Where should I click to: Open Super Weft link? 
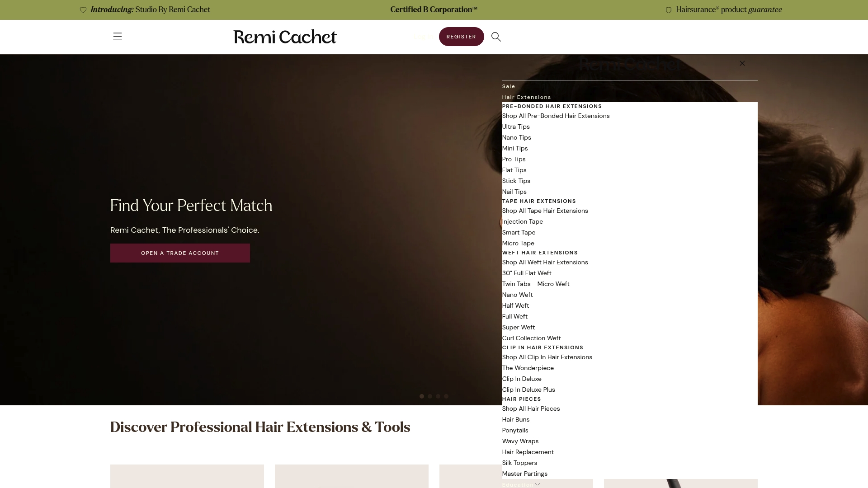point(519,327)
